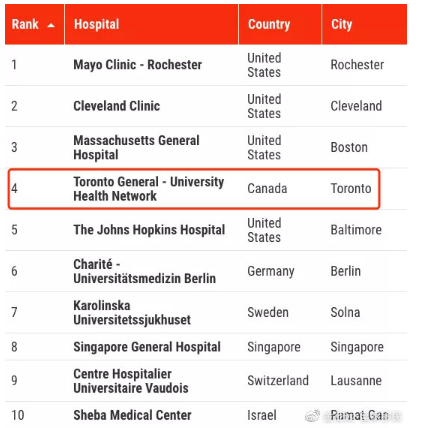The width and height of the screenshot is (432, 428).
Task: Open Cleveland Clinic hospital entry
Action: tap(117, 106)
